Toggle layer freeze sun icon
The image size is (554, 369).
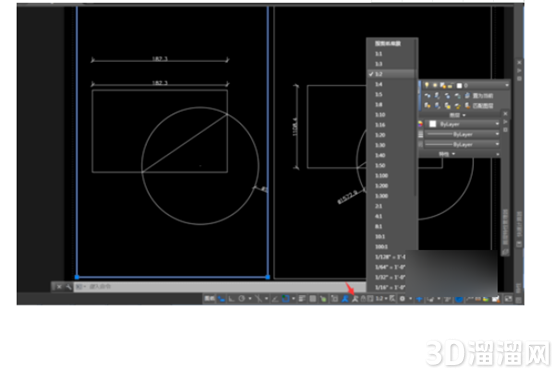(x=435, y=85)
